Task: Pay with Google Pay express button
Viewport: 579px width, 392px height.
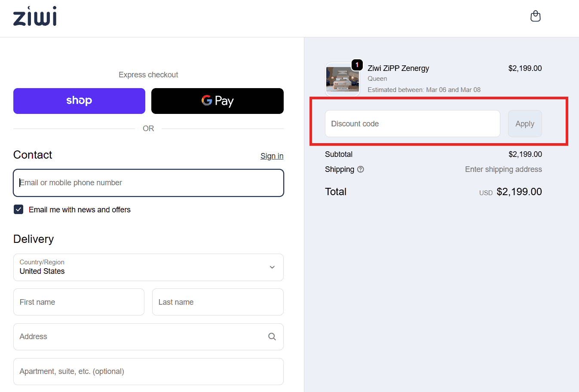Action: pyautogui.click(x=218, y=101)
